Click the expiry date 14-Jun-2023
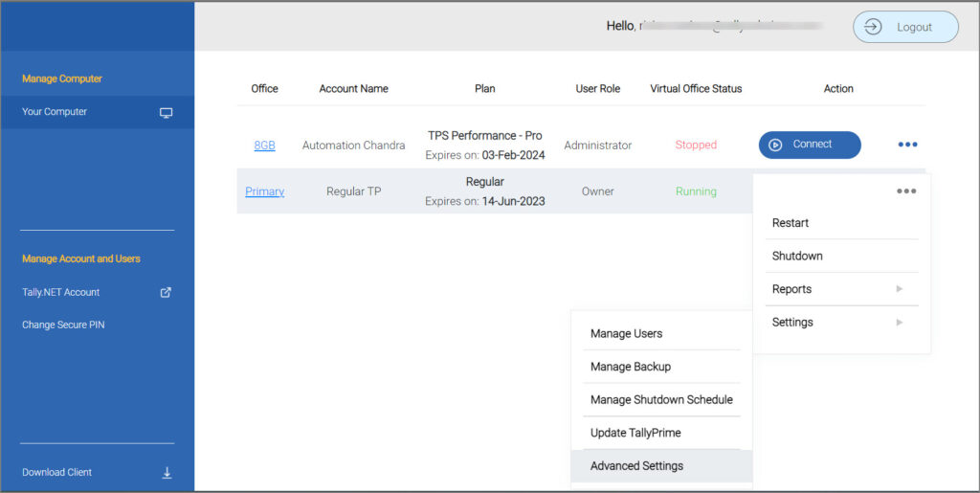 513,201
